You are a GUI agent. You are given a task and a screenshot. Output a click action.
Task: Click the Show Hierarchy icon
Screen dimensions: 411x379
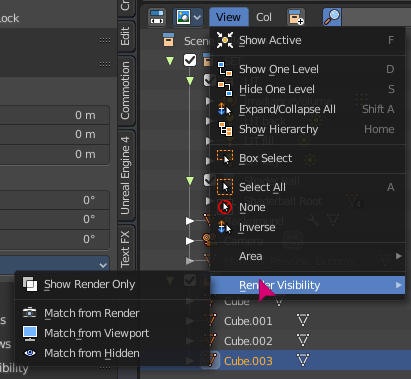(x=225, y=129)
